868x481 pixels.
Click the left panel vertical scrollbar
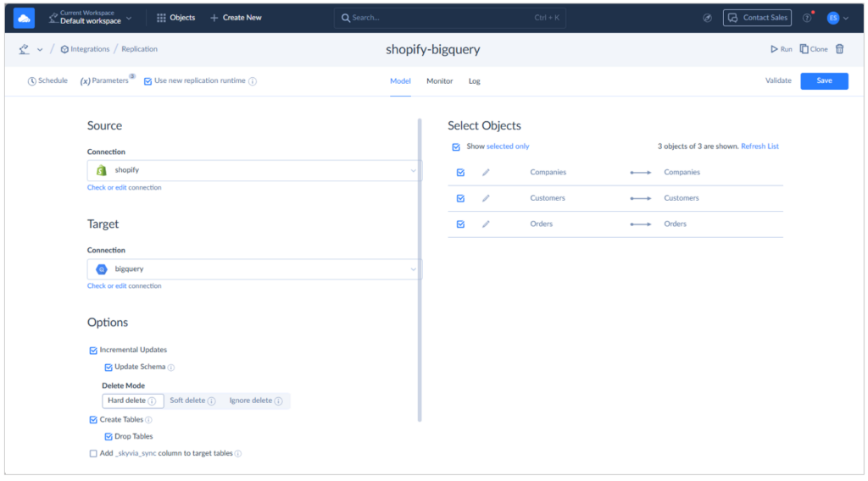420,270
